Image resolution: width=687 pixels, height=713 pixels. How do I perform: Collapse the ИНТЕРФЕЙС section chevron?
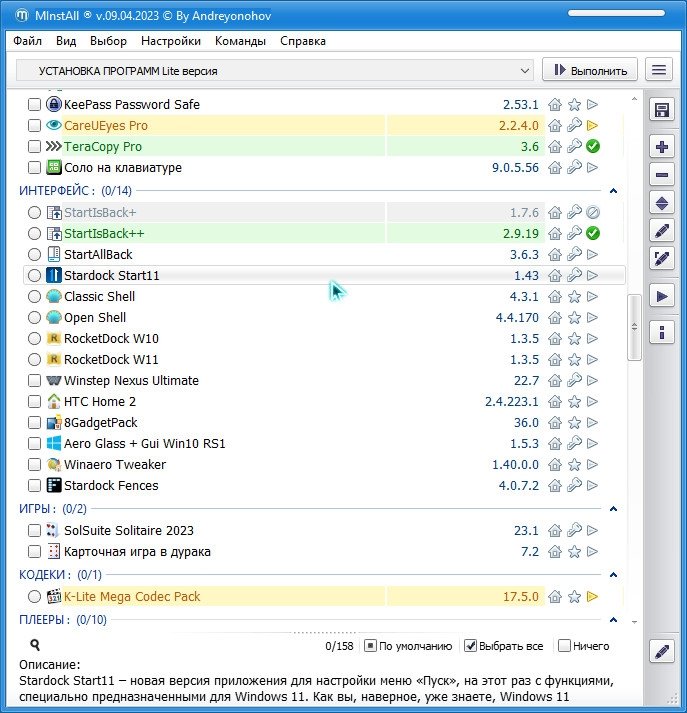coord(613,191)
